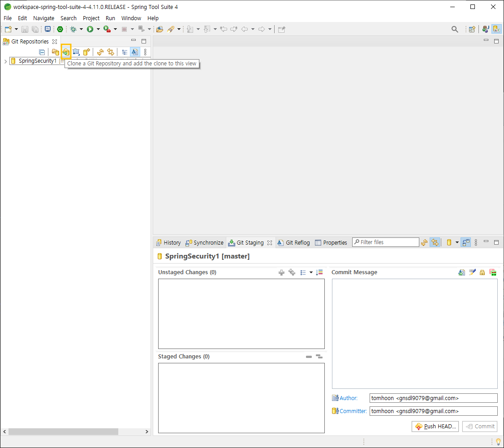Open repository switch dropdown in Git Staging
504x448 pixels.
click(457, 242)
